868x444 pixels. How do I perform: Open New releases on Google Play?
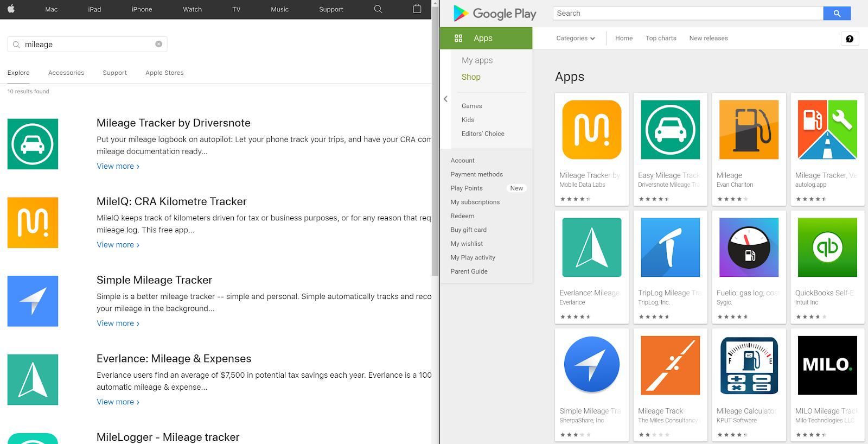(709, 39)
